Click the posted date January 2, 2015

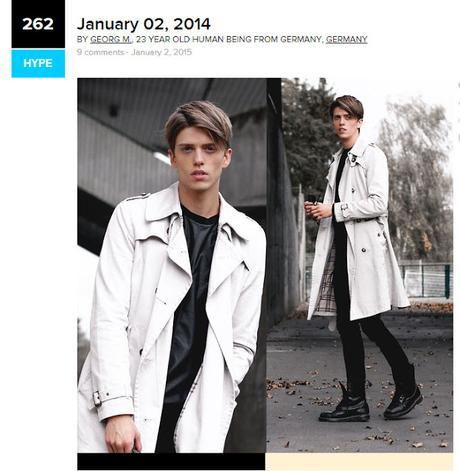coord(161,52)
